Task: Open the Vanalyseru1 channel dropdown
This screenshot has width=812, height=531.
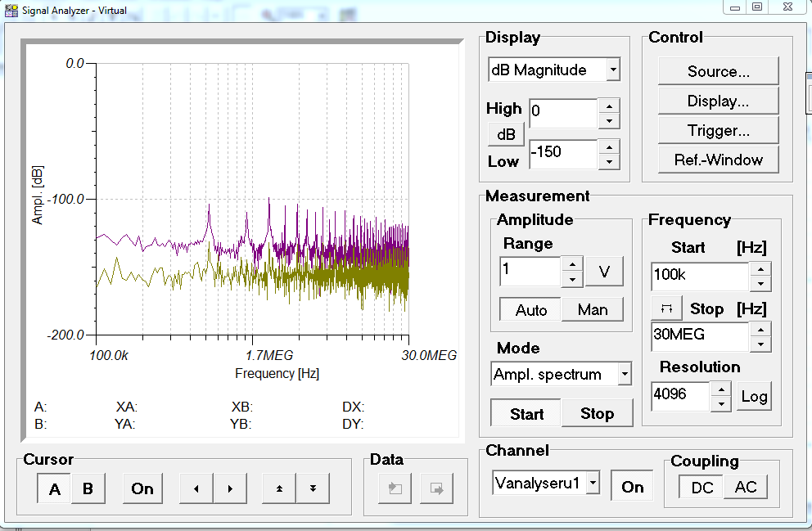Action: [592, 482]
